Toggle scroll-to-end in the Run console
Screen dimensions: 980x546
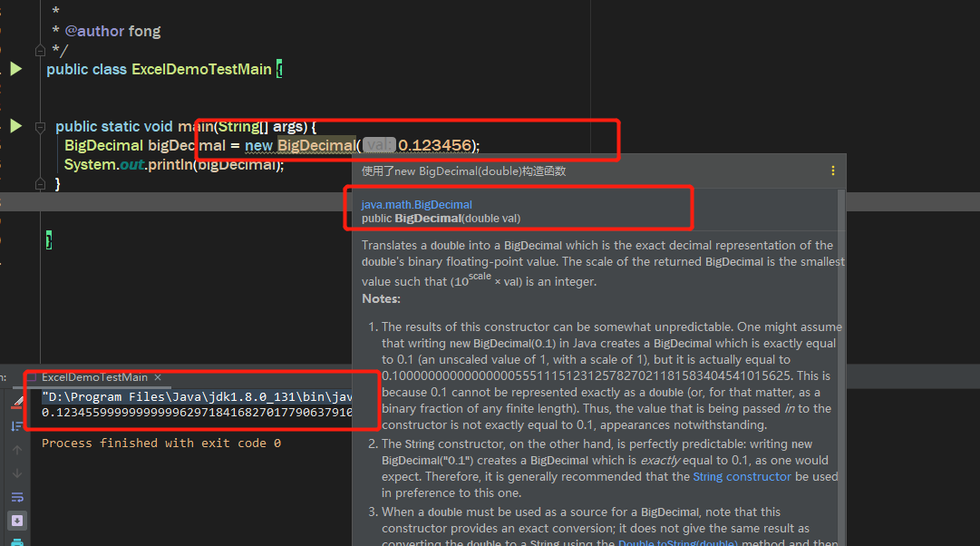click(17, 521)
